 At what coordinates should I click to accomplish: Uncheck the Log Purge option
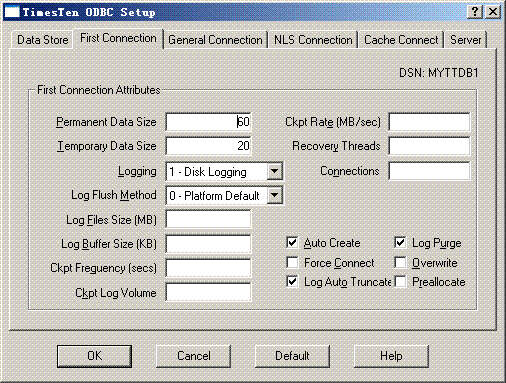point(400,243)
